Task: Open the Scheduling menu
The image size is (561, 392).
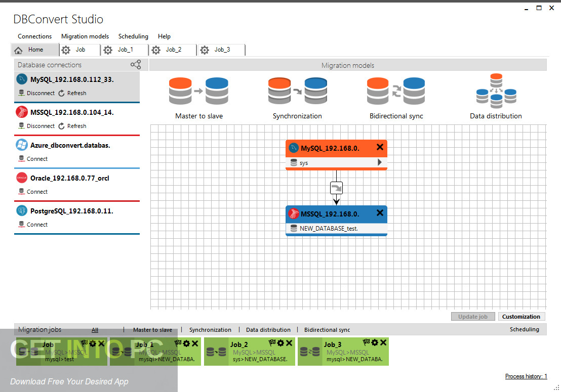Action: click(x=133, y=36)
